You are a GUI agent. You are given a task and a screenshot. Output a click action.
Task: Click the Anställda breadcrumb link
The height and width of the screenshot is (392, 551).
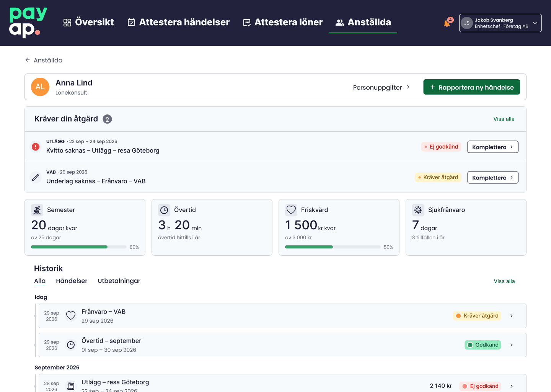pos(48,60)
